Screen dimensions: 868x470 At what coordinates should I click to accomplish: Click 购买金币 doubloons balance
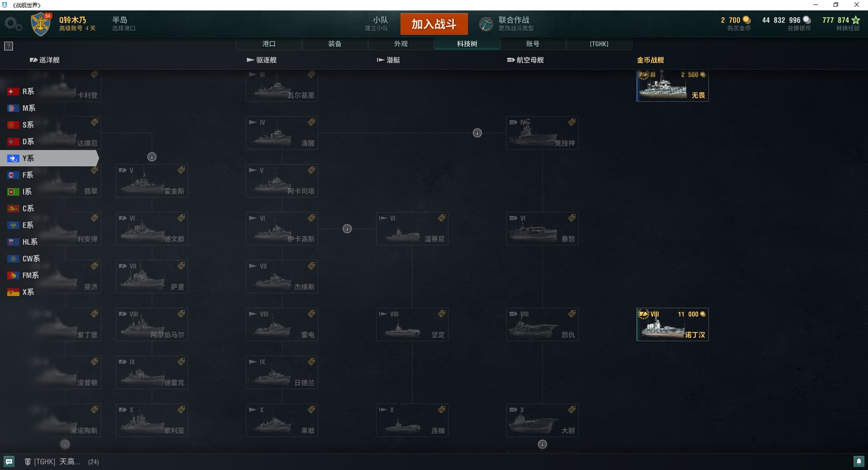[x=736, y=24]
